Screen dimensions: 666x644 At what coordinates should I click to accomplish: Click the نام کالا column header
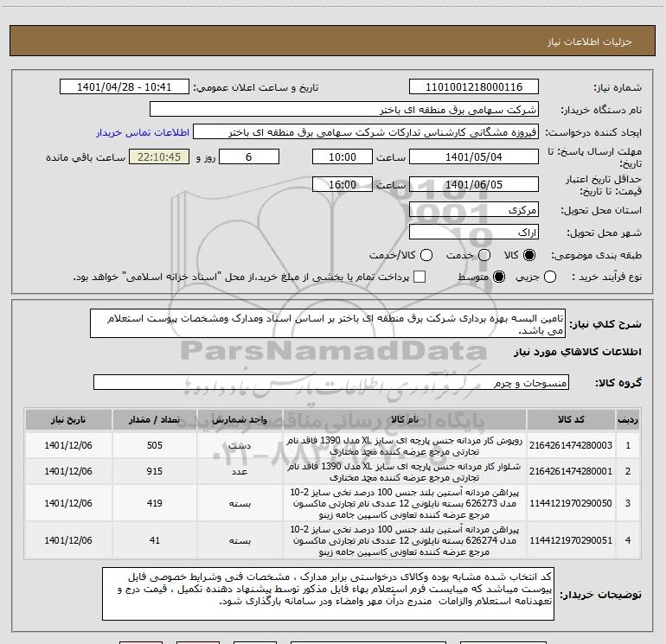405,419
